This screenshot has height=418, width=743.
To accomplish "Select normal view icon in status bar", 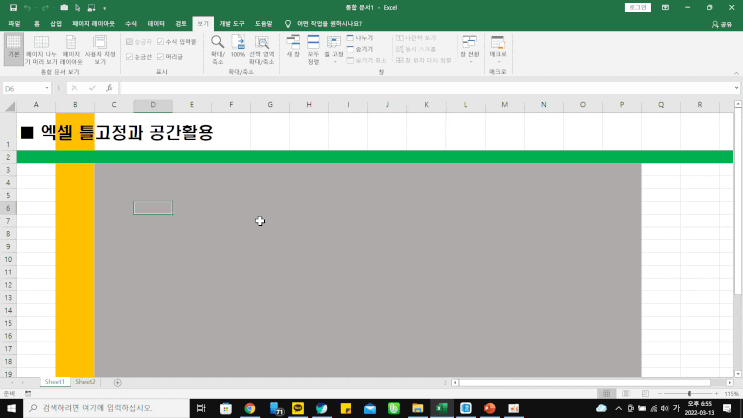I will tap(607, 394).
